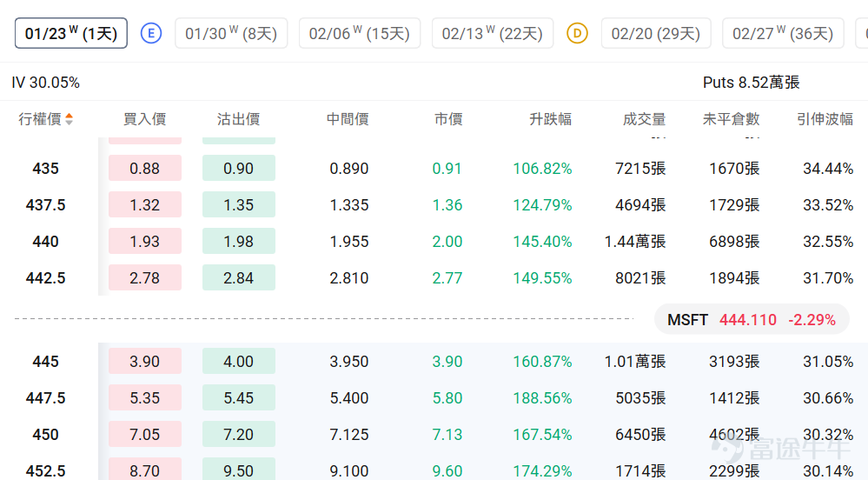The height and width of the screenshot is (480, 868).
Task: Switch to the 01/30 (8天) expiry tab
Action: tap(231, 33)
